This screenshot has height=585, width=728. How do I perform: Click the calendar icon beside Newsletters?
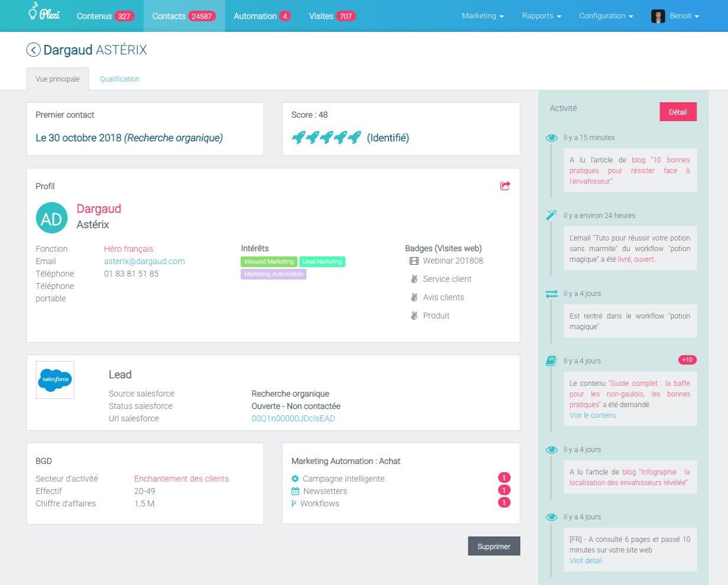[x=295, y=491]
